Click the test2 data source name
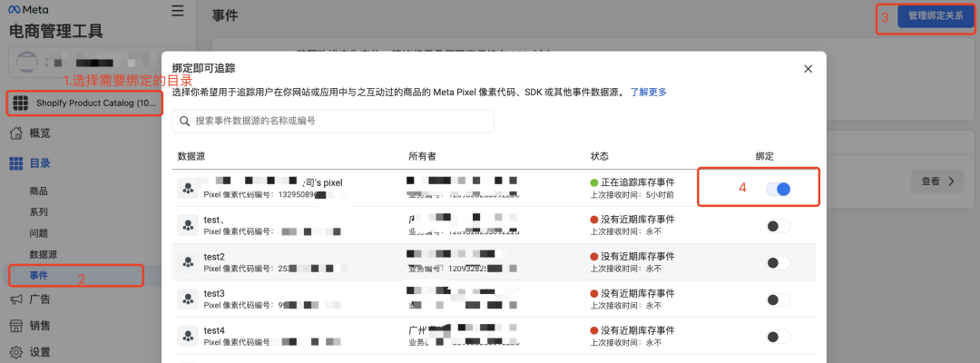Viewport: 980px width, 363px height. coord(214,257)
